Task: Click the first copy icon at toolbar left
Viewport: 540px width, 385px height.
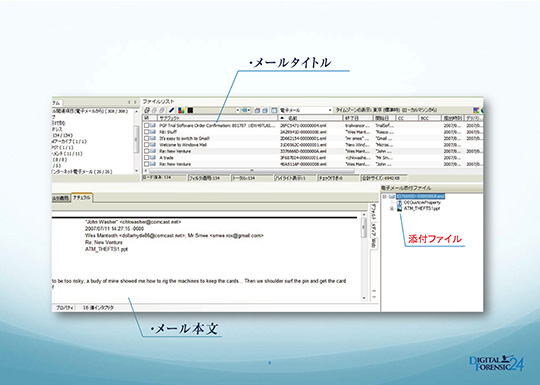Action: coord(147,110)
